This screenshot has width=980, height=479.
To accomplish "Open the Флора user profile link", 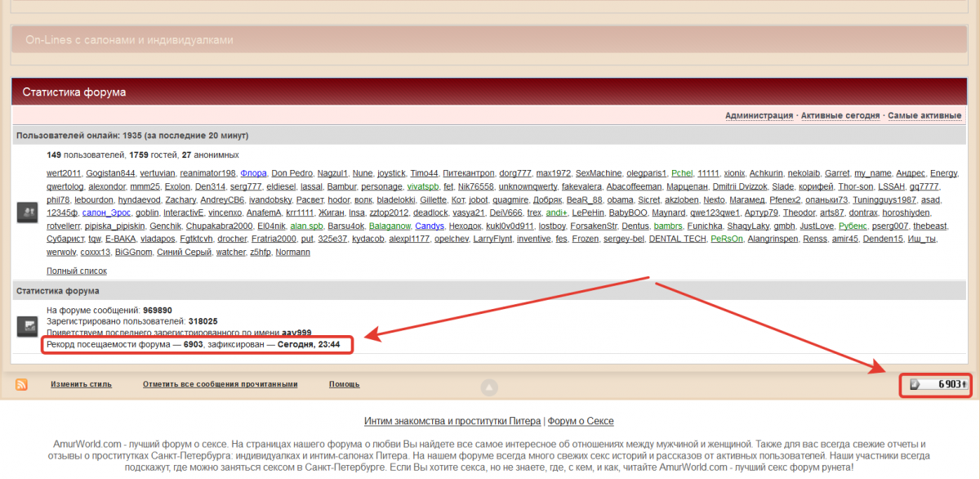I will (254, 174).
